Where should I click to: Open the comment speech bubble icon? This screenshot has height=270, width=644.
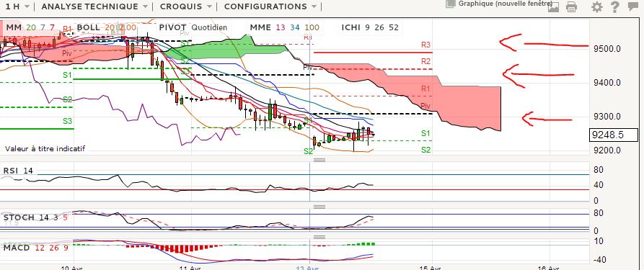point(634,6)
